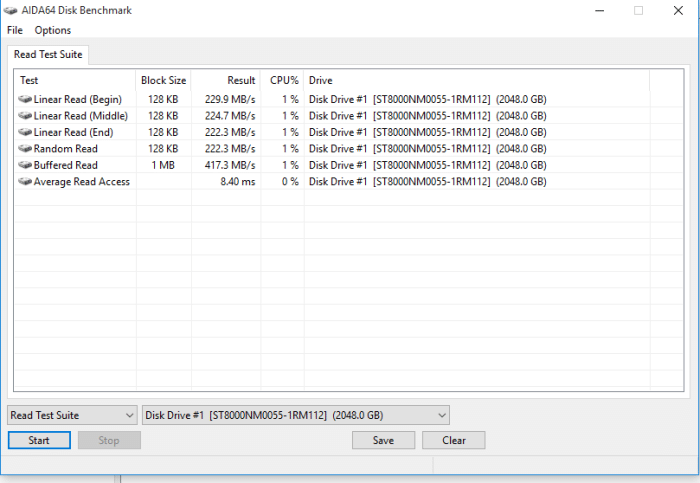Click the Block Size column header
Screen dimensions: 700x483
163,80
